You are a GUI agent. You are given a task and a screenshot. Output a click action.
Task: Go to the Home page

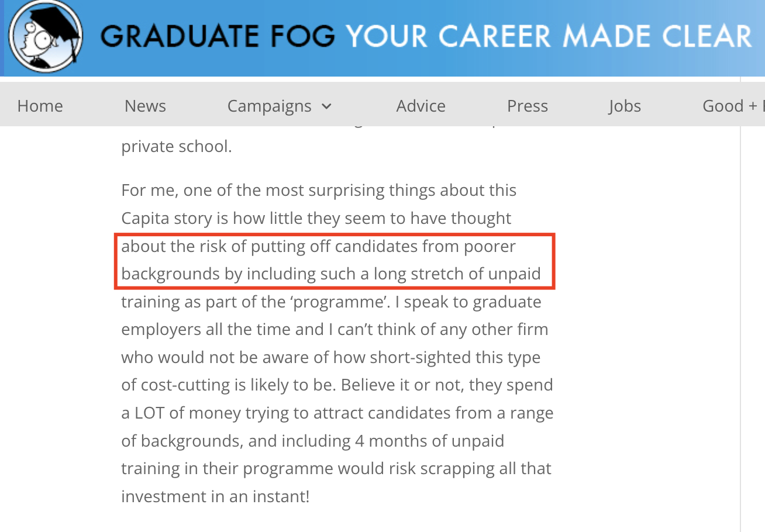tap(40, 106)
